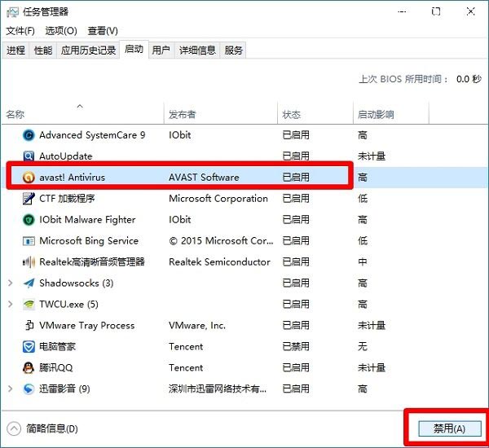Screen dimensions: 489x448
Task: Click the 中 startup impact of Realtek
Action: (x=363, y=262)
